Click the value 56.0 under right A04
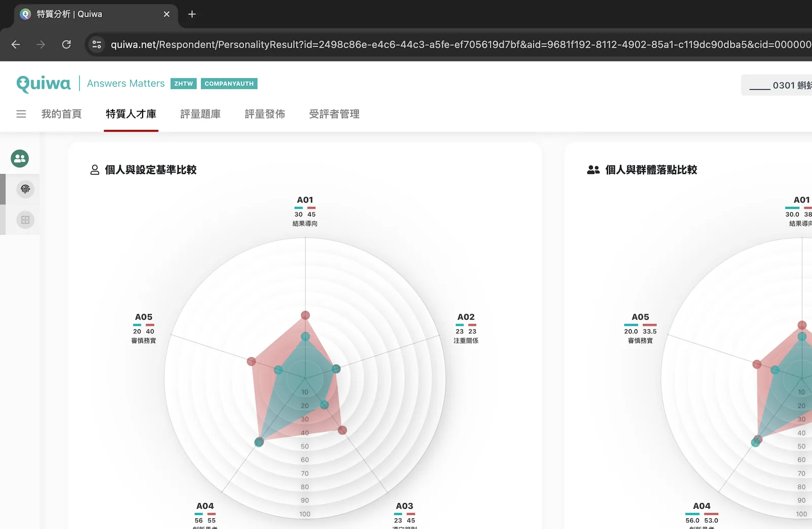812x529 pixels. [x=692, y=521]
